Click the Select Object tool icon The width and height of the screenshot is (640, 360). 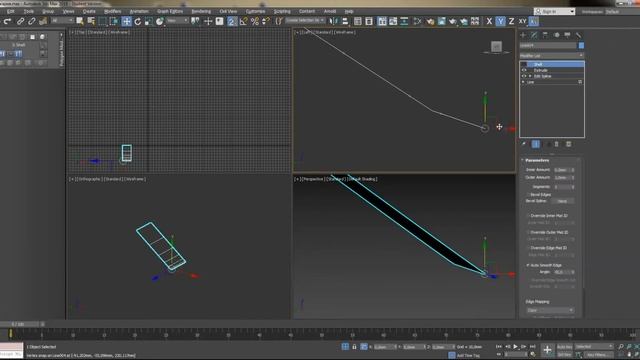pos(80,21)
